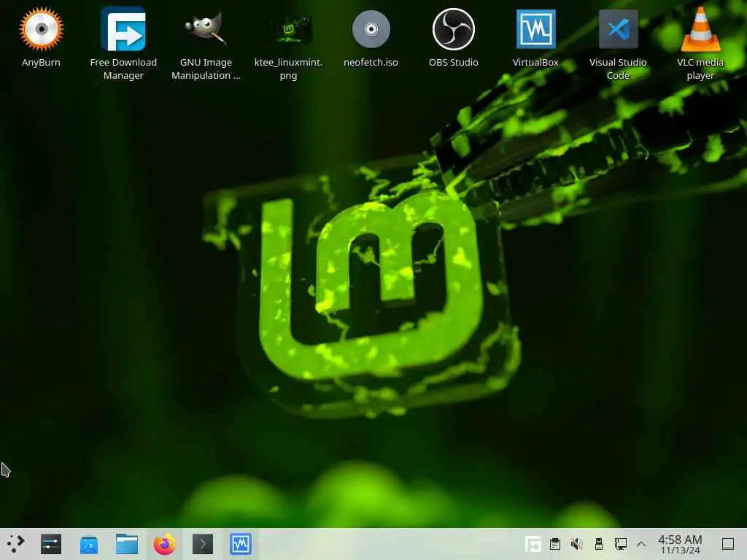Open Free Download Manager desktop icon
Image resolution: width=747 pixels, height=560 pixels.
pos(123,29)
